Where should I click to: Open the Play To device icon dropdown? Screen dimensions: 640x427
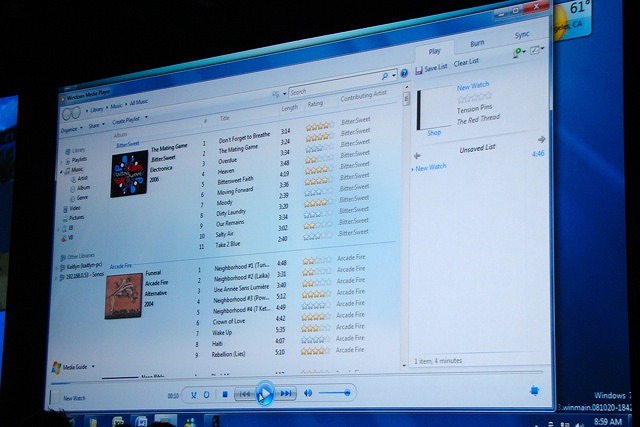pos(518,53)
